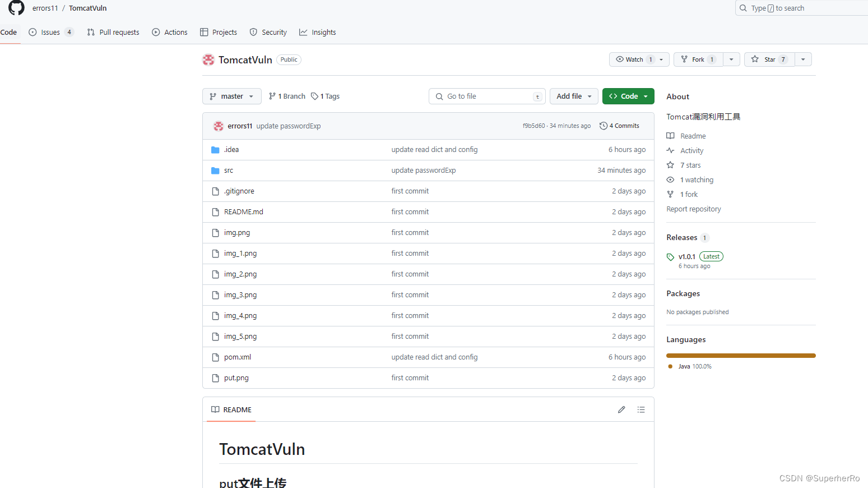Select the pencil icon to edit README
This screenshot has height=488, width=868.
(x=621, y=409)
